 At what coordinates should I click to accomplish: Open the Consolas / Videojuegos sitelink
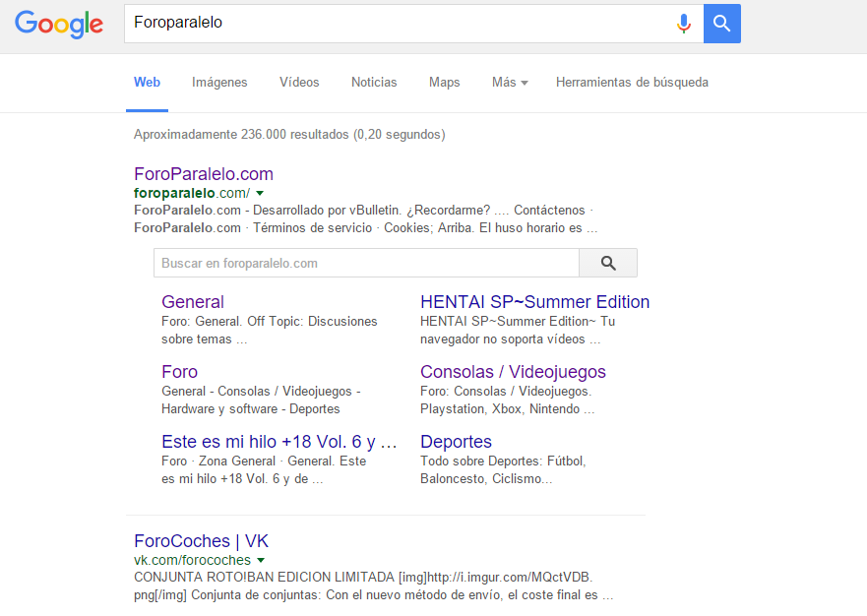point(513,372)
